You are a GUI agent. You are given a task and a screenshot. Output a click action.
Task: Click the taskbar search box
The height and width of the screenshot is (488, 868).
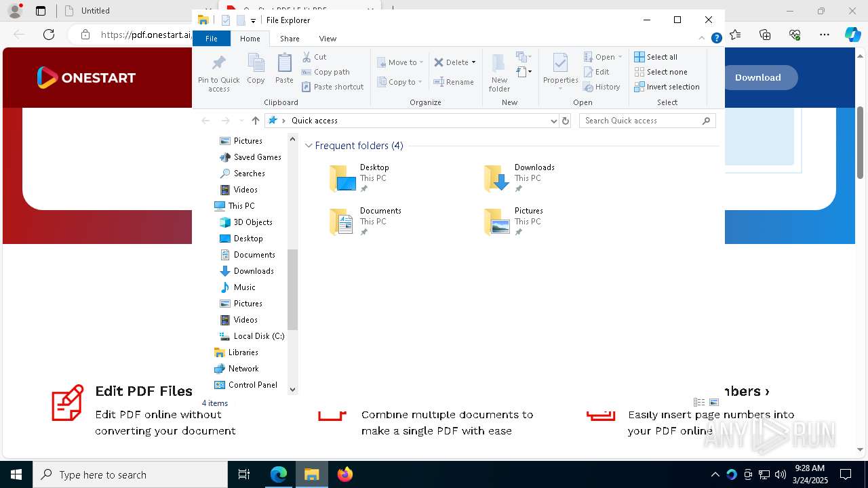[x=130, y=474]
